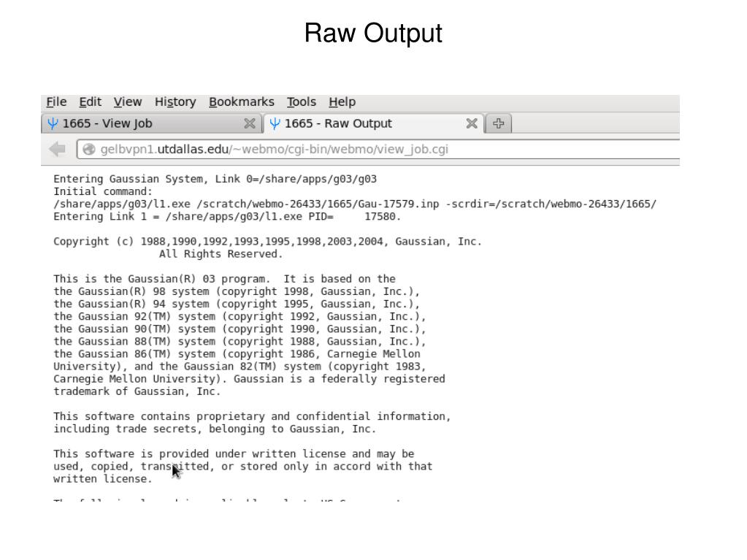Click 'proprietary and confidential information' line

[x=252, y=416]
